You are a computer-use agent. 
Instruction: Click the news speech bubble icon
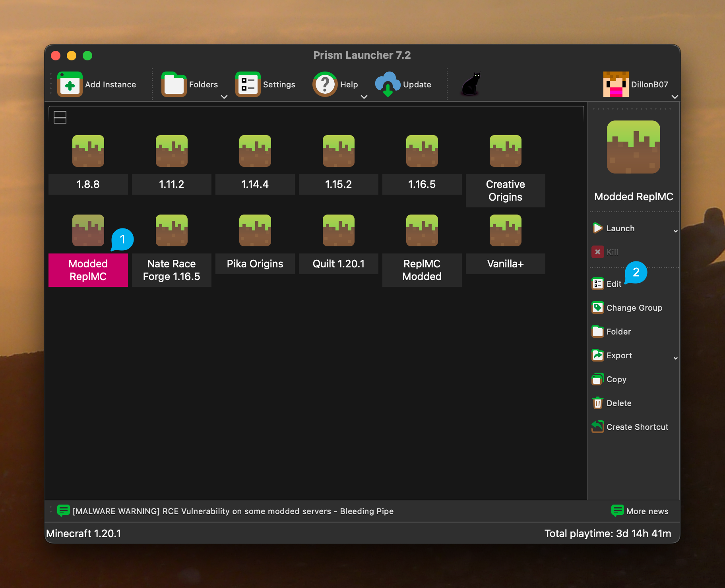(64, 511)
